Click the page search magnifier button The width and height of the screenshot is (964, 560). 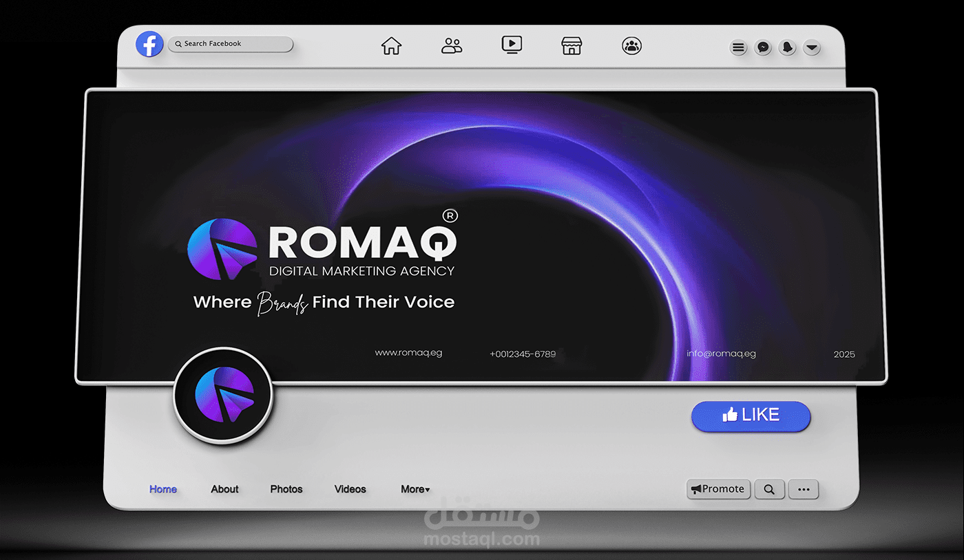click(x=769, y=489)
